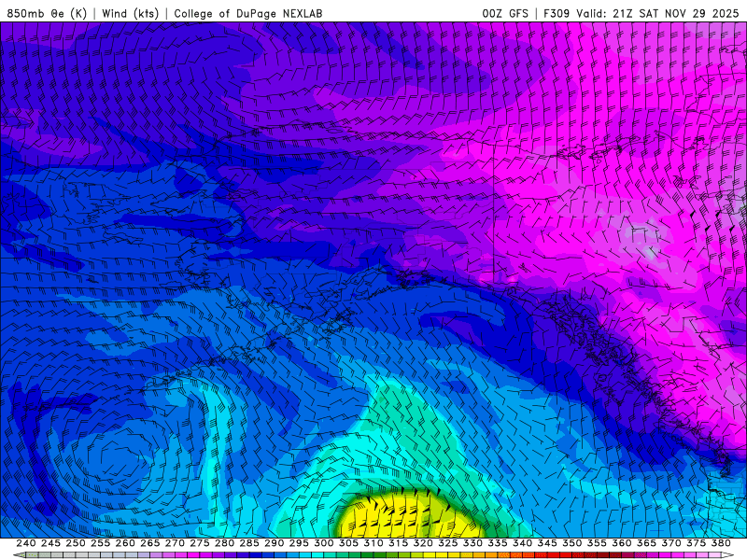747x560 pixels.
Task: Select the 335 label on the color scale
Action: tap(498, 543)
